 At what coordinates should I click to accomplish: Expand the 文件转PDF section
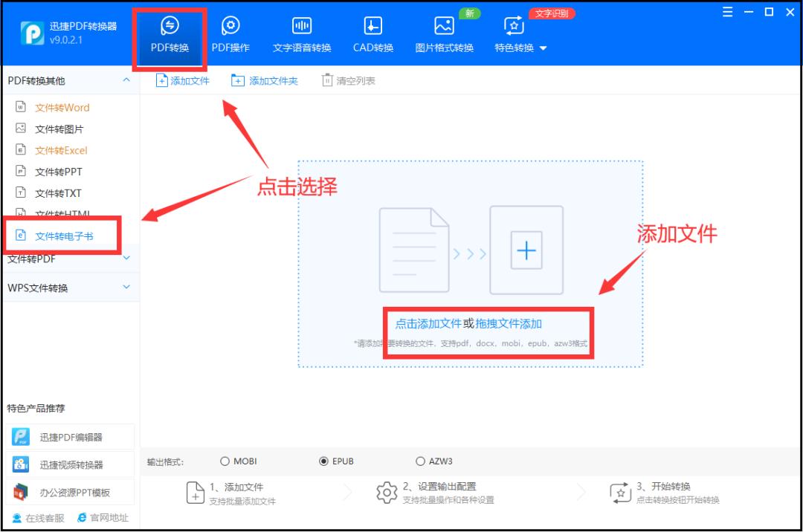click(71, 259)
